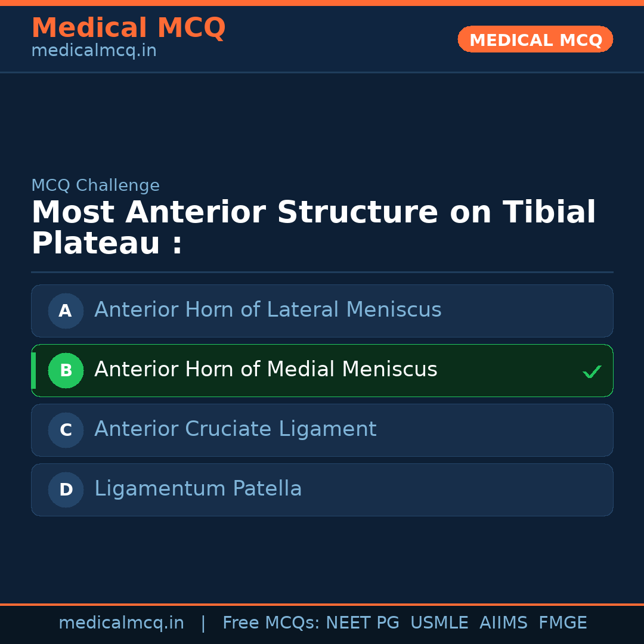Open medicalmcq.in link in the header
This screenshot has width=644, height=644.
(94, 51)
